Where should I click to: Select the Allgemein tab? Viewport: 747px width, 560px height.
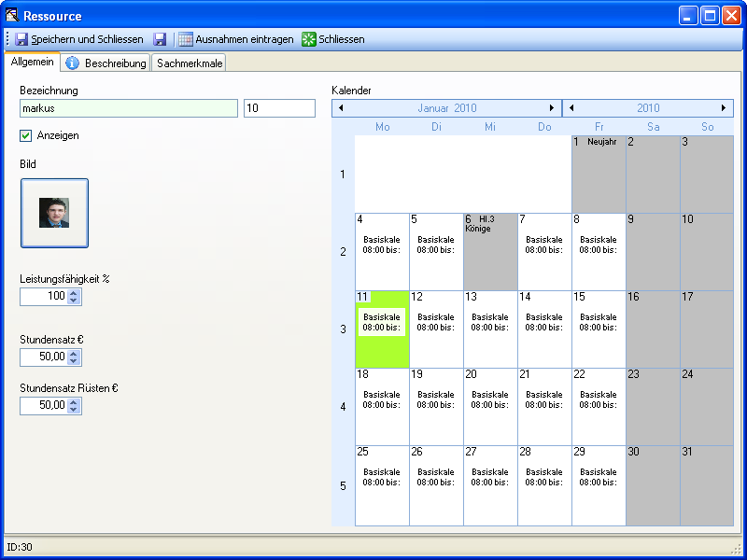[32, 63]
